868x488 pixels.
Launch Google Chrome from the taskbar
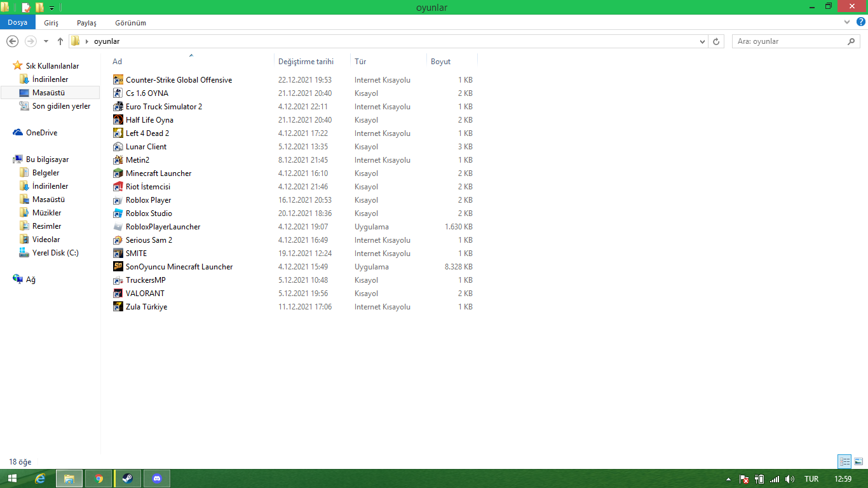tap(98, 478)
